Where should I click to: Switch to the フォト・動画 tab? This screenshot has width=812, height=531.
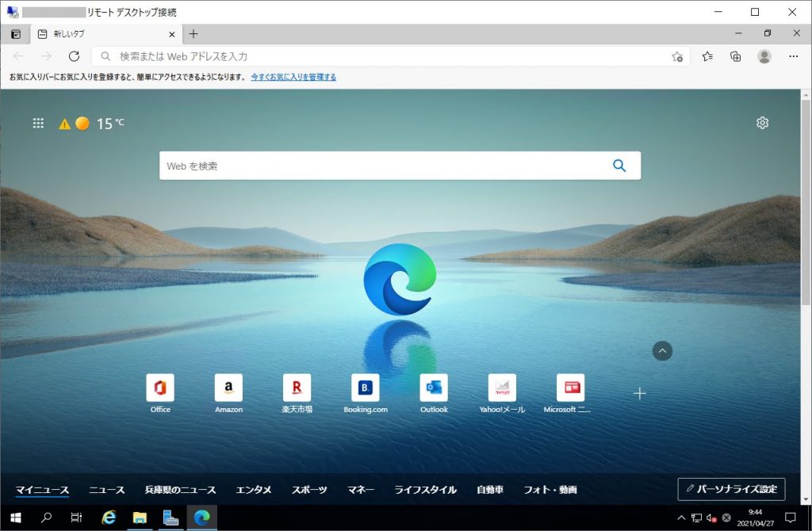(x=550, y=490)
